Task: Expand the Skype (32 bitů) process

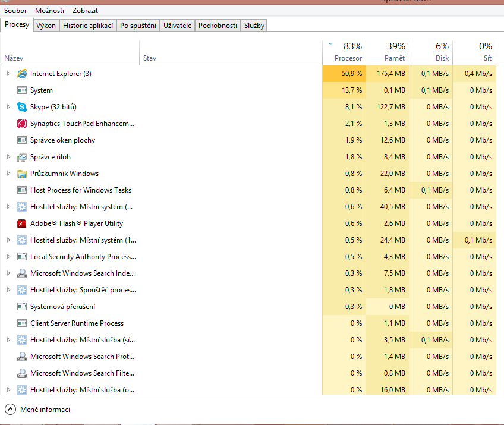Action: click(x=8, y=107)
